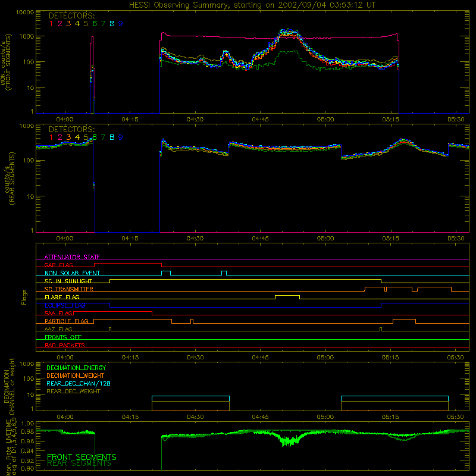Select detector 8 number in front segments legend
Viewport: 476px width, 476px height.
click(x=112, y=24)
